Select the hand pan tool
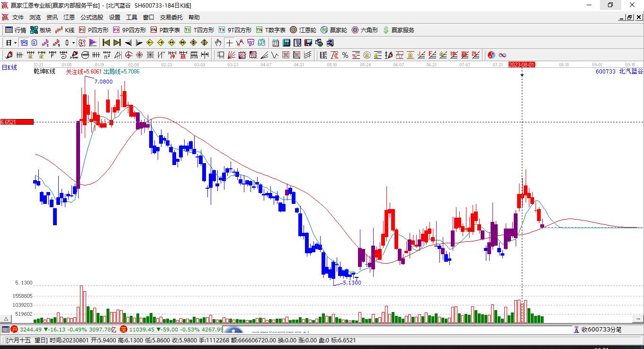Image resolution: width=644 pixels, height=349 pixels. click(x=218, y=42)
